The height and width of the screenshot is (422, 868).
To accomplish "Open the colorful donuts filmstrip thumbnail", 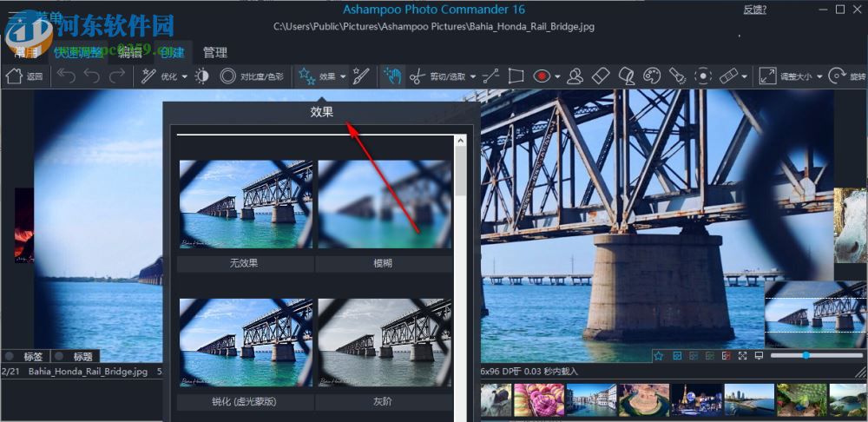I will [539, 399].
